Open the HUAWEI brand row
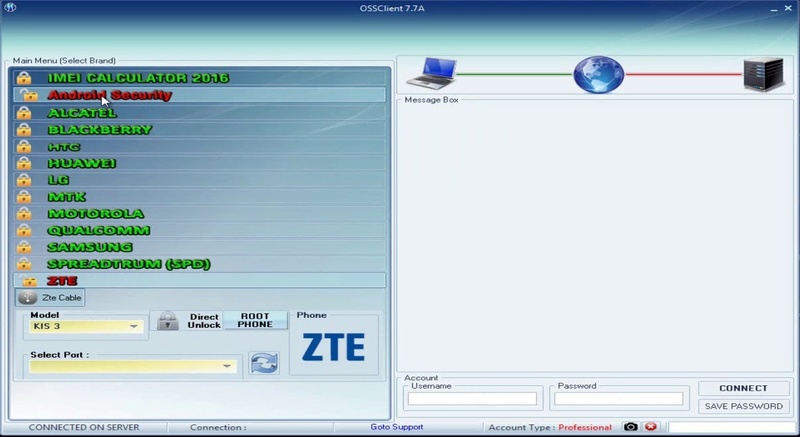The height and width of the screenshot is (437, 800). [199, 163]
